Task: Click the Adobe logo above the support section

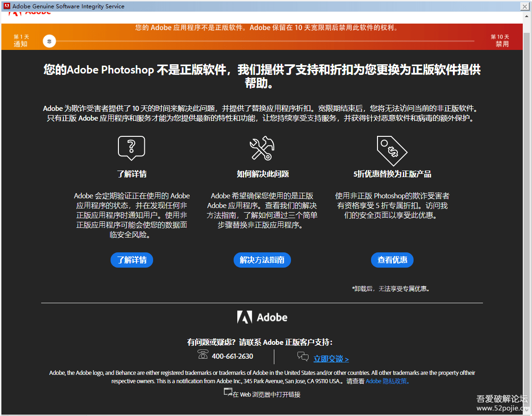Action: [262, 317]
